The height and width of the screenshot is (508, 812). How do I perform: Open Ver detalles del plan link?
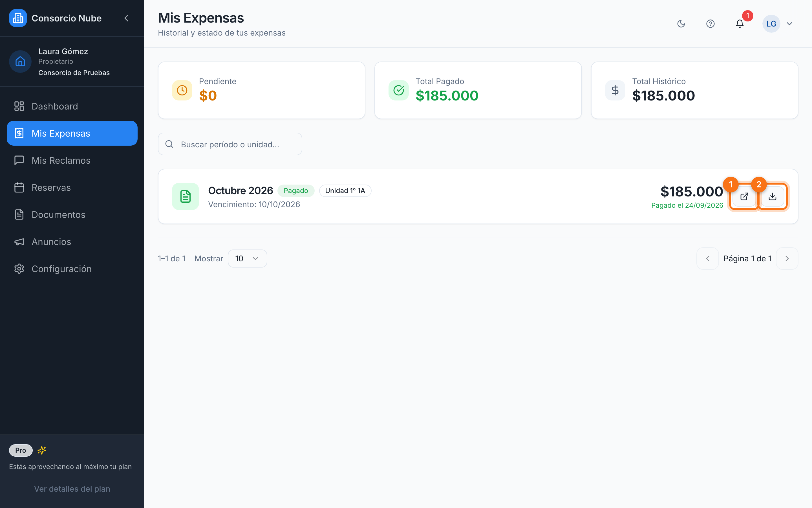pos(72,489)
